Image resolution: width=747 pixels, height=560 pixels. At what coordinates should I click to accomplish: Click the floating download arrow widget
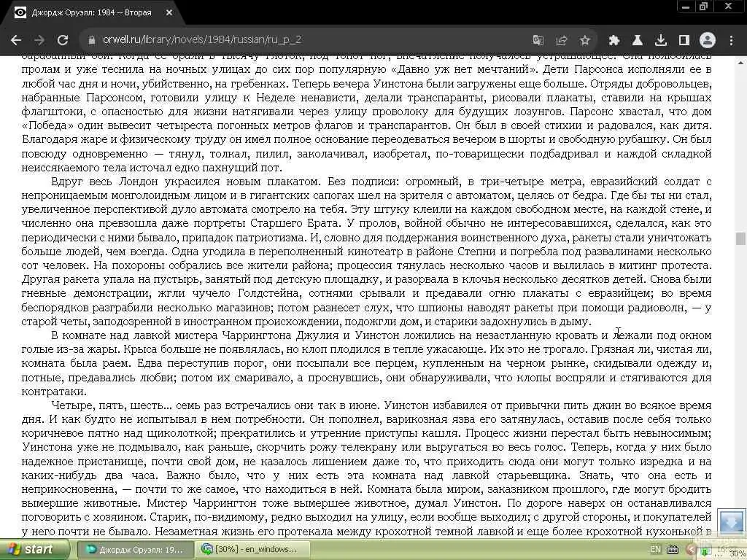(x=731, y=522)
